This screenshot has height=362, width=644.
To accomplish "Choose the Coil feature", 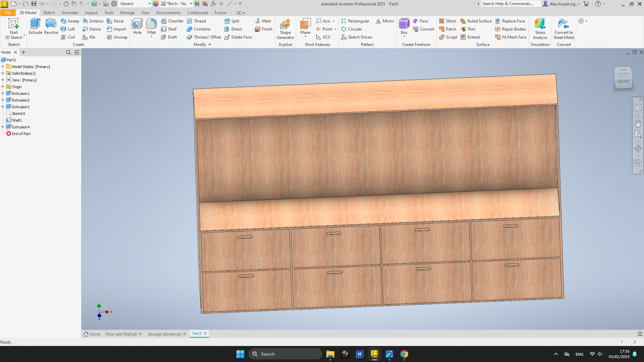I will coord(68,37).
